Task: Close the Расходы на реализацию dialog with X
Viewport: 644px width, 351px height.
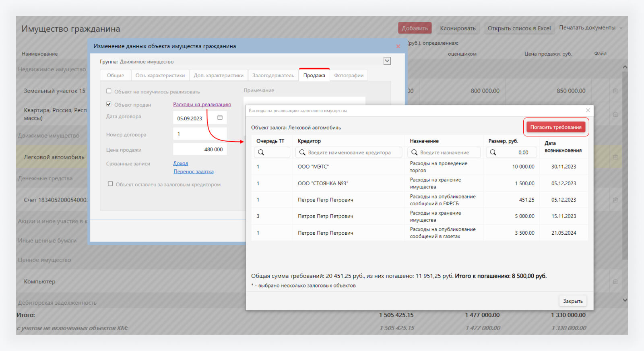Action: coord(588,110)
